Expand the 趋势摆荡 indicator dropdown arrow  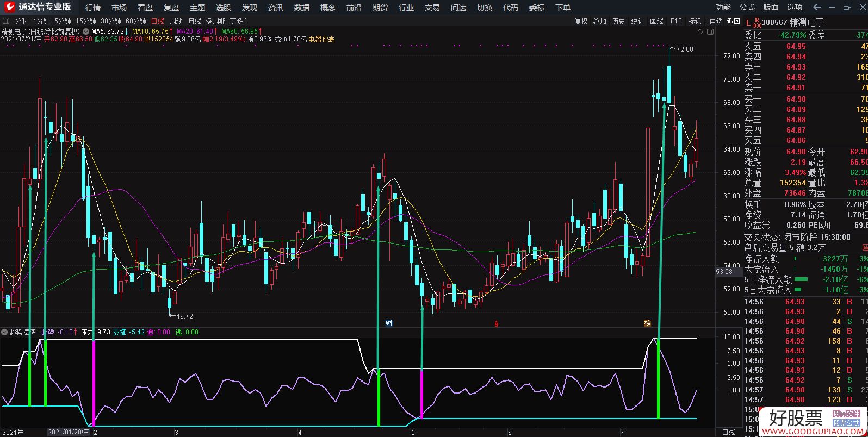coord(4,332)
